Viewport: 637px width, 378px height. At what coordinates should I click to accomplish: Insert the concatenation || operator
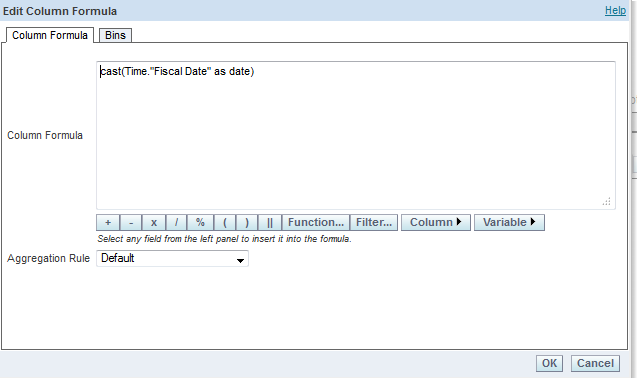point(270,223)
